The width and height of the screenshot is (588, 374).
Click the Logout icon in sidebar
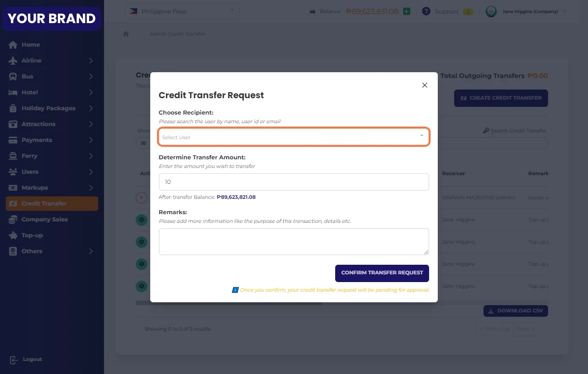(13, 360)
